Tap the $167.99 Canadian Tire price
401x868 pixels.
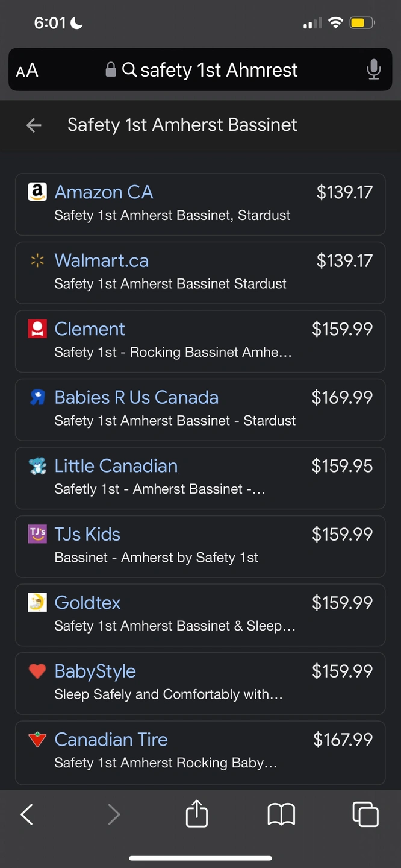point(343,740)
